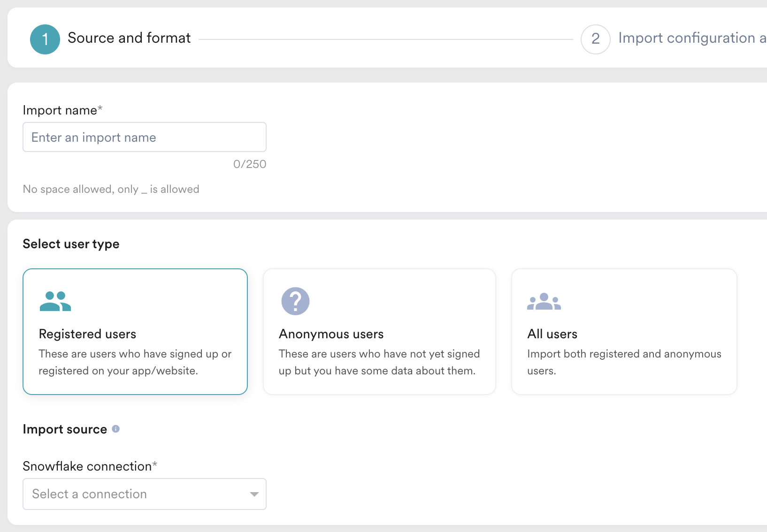Click the Registered users card title
767x532 pixels.
coord(87,334)
